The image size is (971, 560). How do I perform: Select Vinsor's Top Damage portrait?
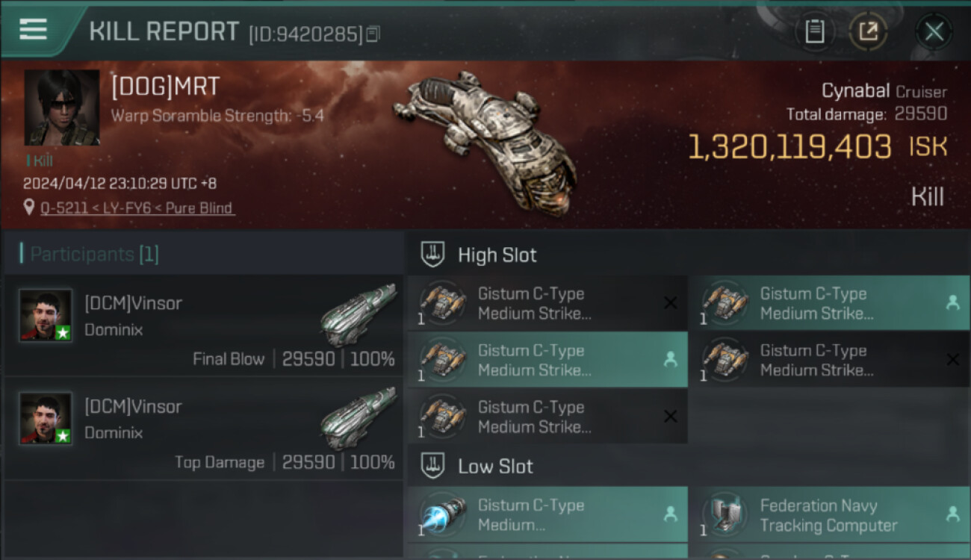point(46,419)
